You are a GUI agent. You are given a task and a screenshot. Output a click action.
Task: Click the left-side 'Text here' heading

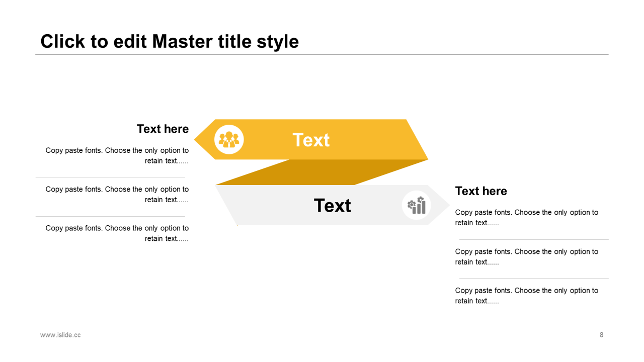coord(163,129)
